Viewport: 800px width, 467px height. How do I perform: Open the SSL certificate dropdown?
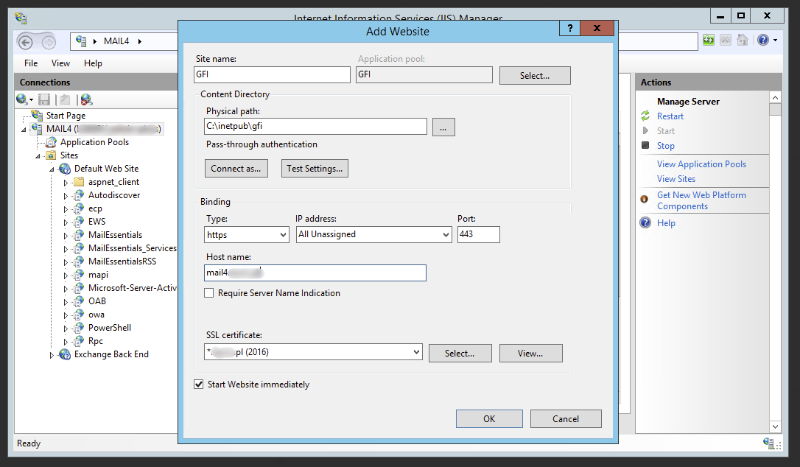415,352
